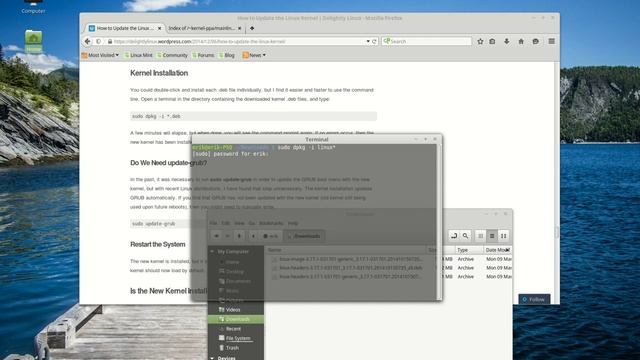Open the Linux Mint bookmark
This screenshot has height=360, width=640.
(138, 55)
